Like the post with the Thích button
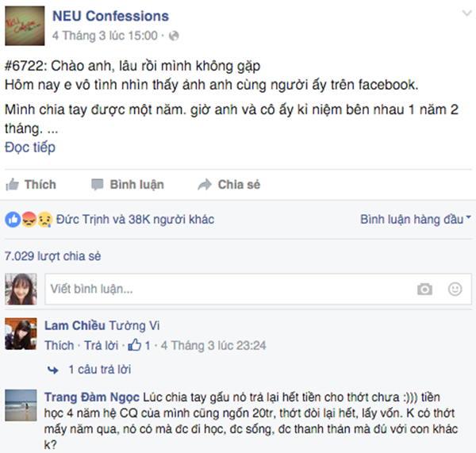The width and height of the screenshot is (476, 453). click(32, 185)
